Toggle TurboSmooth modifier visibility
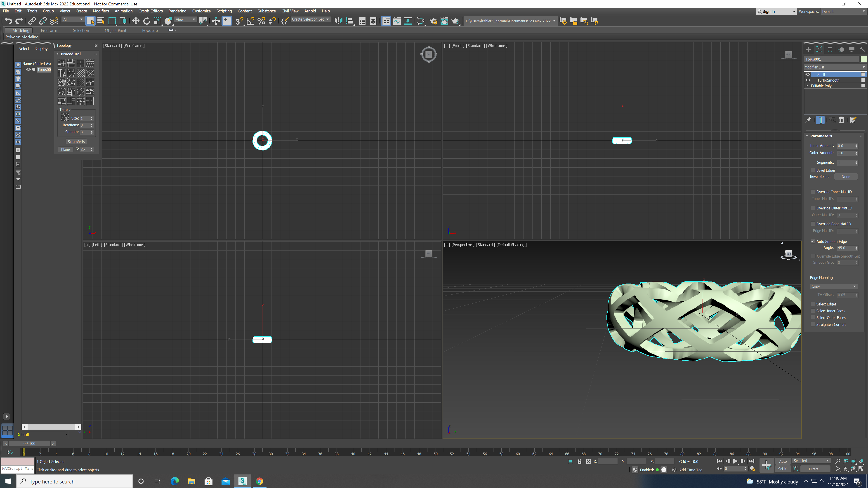The width and height of the screenshot is (868, 488). click(x=808, y=80)
